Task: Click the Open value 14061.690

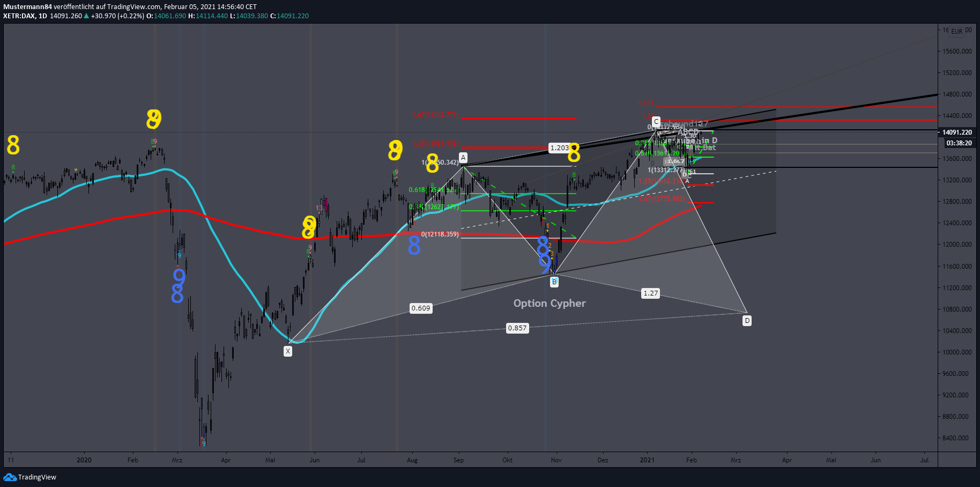Action: click(170, 16)
